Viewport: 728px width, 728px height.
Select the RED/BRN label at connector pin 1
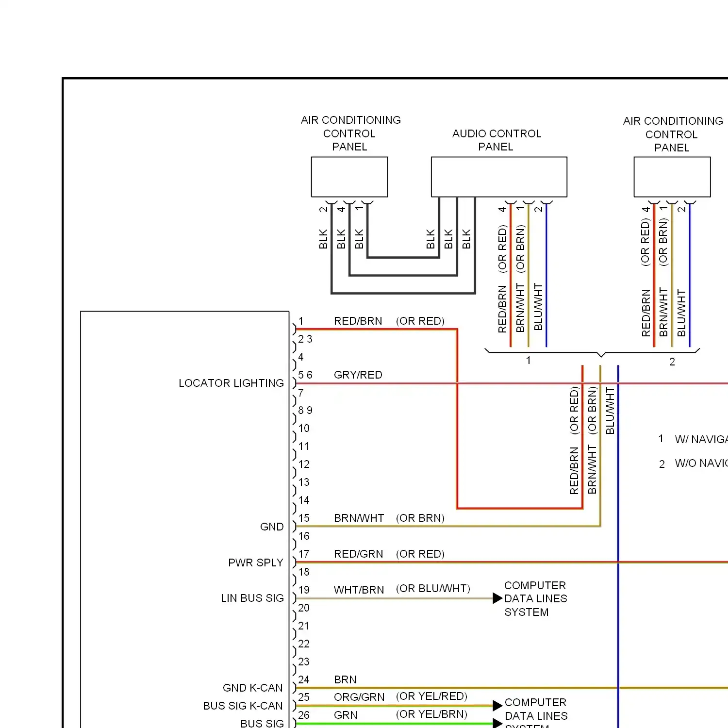(358, 321)
